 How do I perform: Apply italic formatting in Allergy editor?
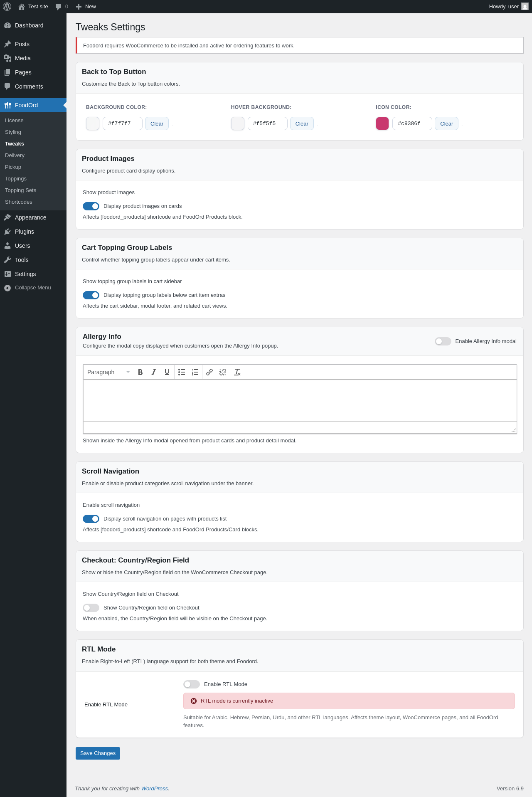(x=154, y=372)
